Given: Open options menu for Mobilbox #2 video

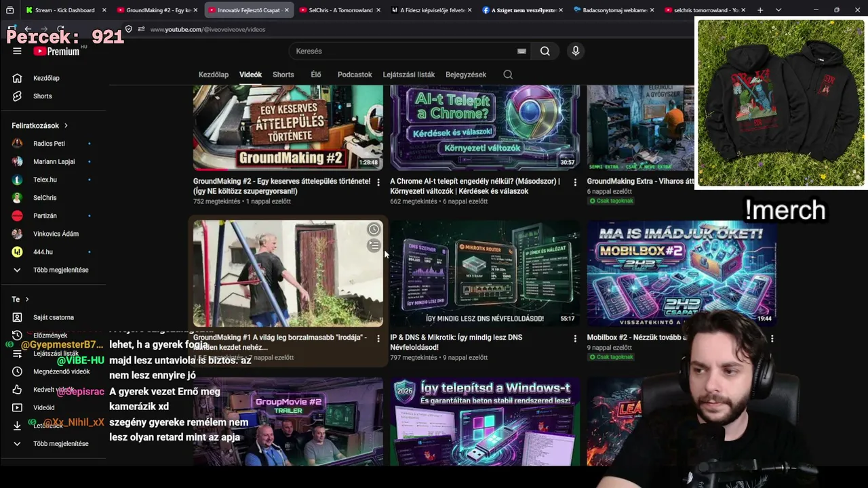Looking at the screenshot, I should pyautogui.click(x=772, y=338).
